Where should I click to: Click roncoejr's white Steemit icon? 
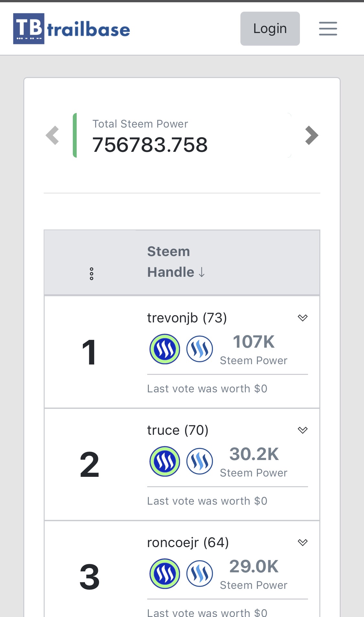[x=200, y=574]
